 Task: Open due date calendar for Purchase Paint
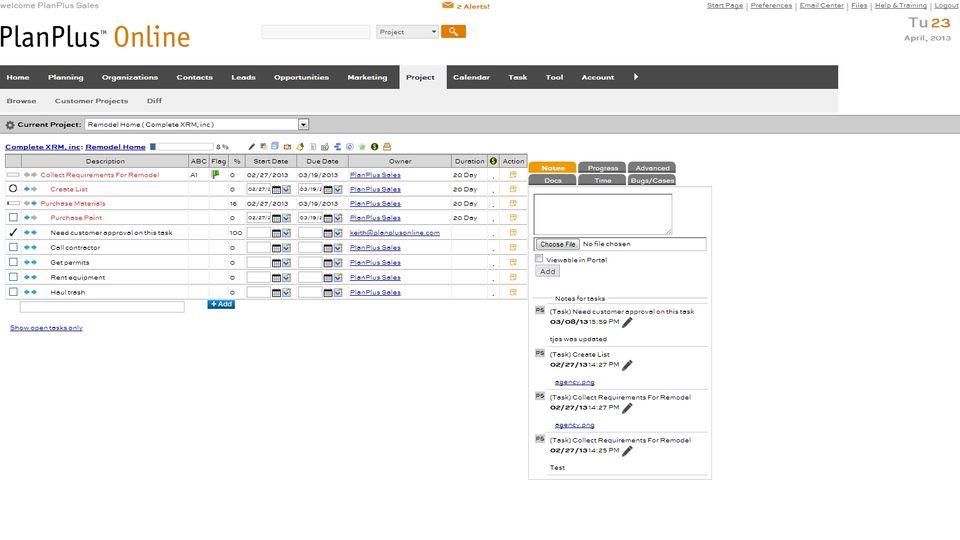pos(328,218)
